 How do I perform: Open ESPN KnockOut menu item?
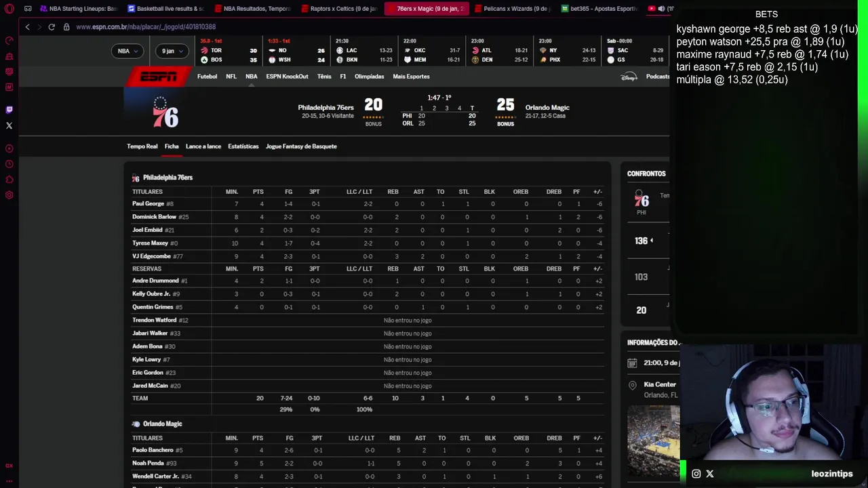click(x=287, y=77)
